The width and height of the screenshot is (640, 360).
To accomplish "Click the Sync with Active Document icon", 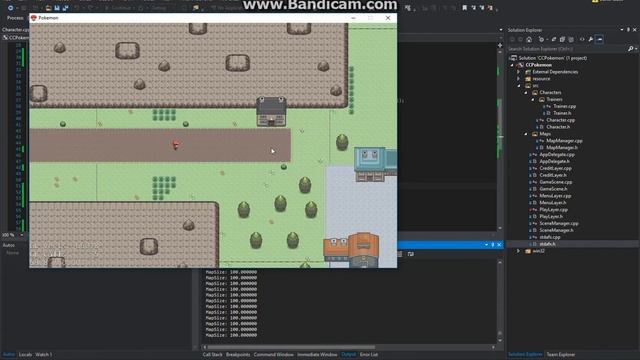I will tap(554, 40).
